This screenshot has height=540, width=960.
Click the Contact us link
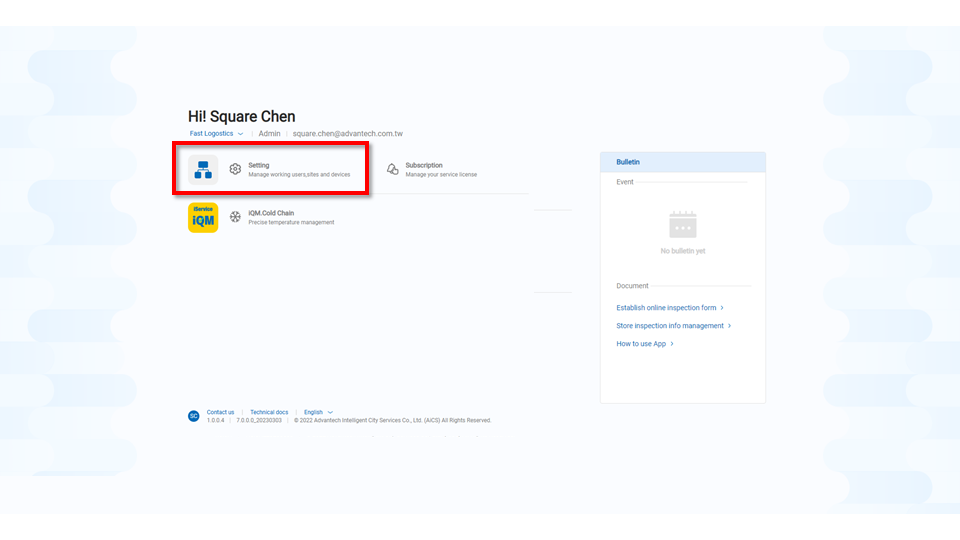pyautogui.click(x=220, y=412)
